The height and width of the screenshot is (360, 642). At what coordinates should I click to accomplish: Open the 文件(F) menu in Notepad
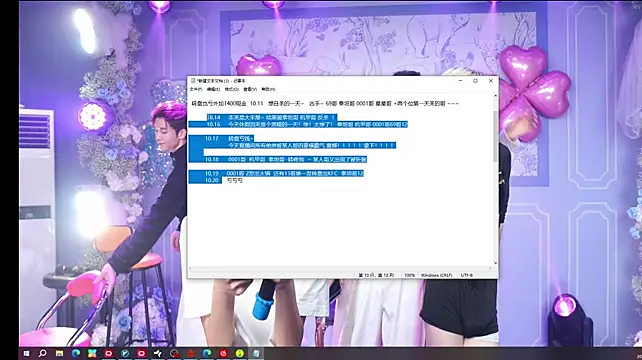[x=196, y=89]
